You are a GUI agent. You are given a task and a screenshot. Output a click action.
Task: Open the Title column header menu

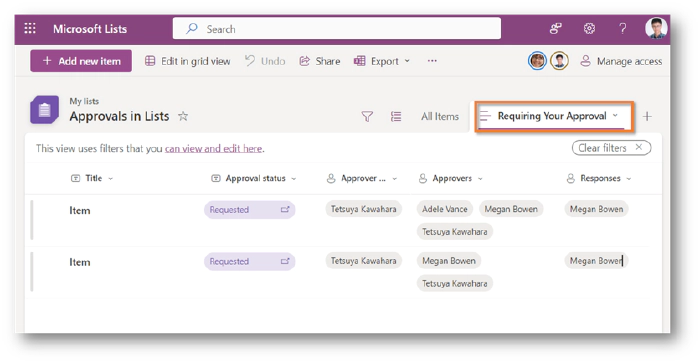pos(92,178)
